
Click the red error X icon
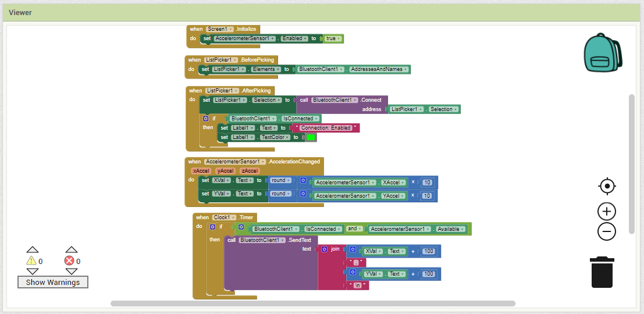click(69, 261)
